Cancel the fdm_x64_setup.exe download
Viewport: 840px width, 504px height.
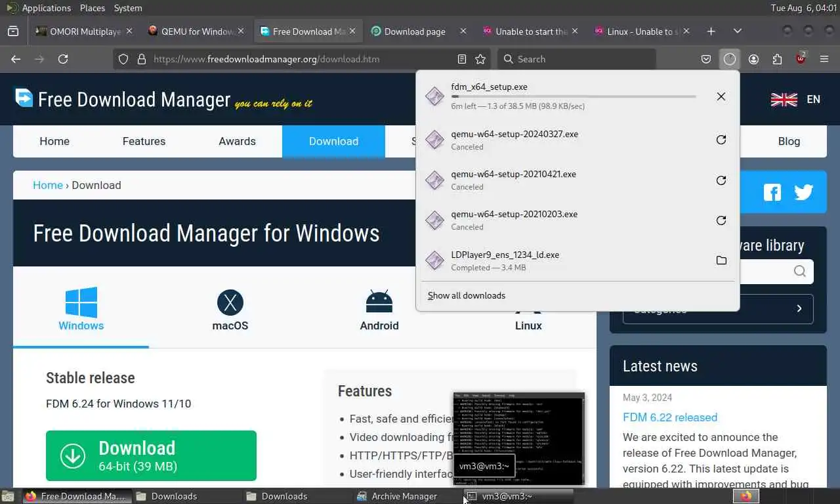[x=721, y=96]
